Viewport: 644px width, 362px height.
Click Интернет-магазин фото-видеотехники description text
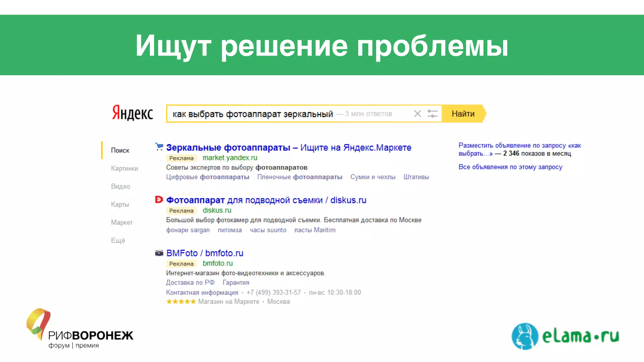click(x=246, y=273)
